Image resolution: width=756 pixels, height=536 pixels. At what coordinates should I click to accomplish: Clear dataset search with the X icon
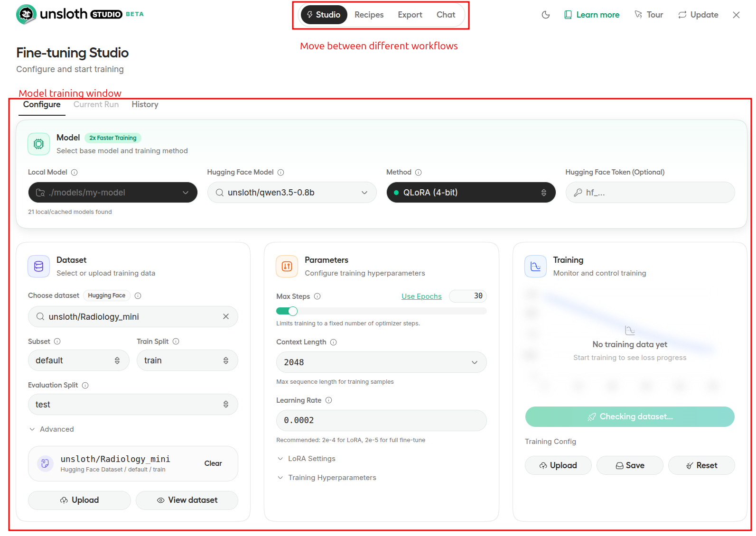226,316
